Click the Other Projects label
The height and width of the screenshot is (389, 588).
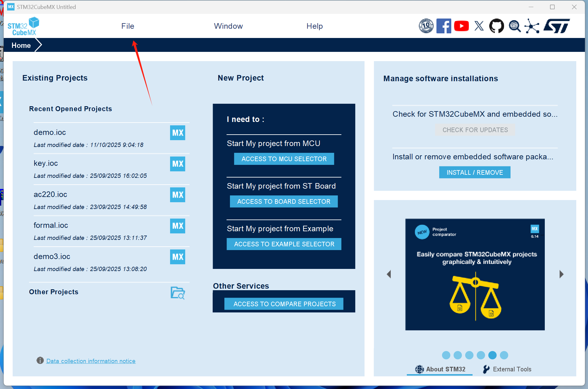(x=54, y=292)
